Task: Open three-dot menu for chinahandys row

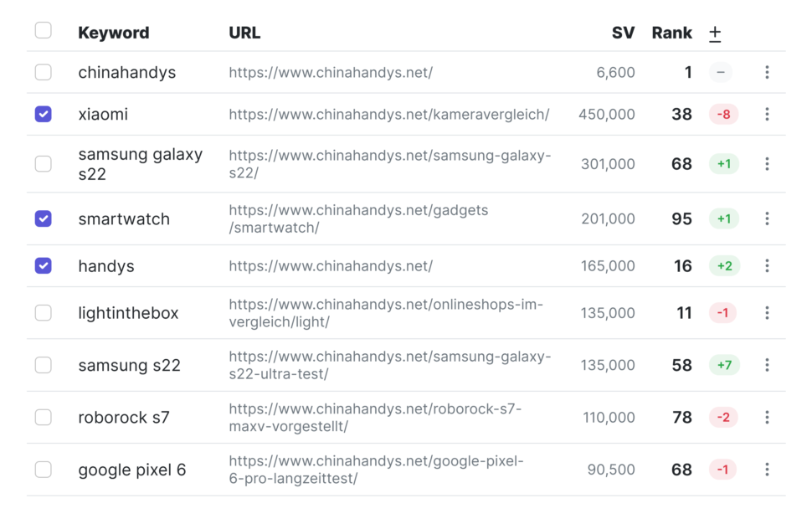Action: (767, 72)
